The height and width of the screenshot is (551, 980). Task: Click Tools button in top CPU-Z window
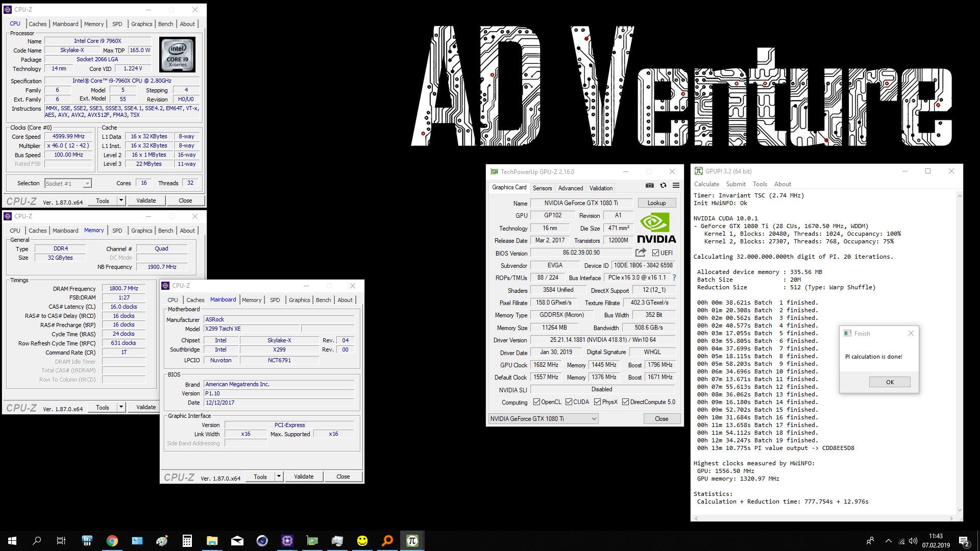103,201
